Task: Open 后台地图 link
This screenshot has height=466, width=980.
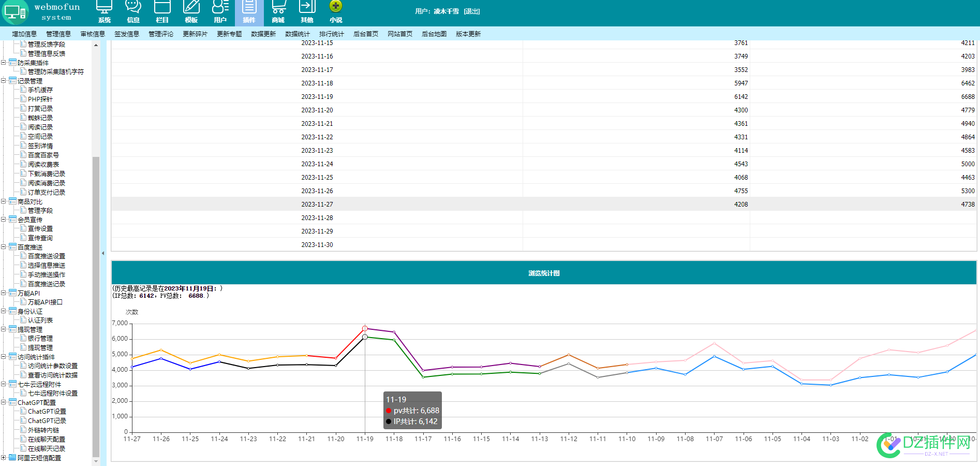Action: (434, 34)
